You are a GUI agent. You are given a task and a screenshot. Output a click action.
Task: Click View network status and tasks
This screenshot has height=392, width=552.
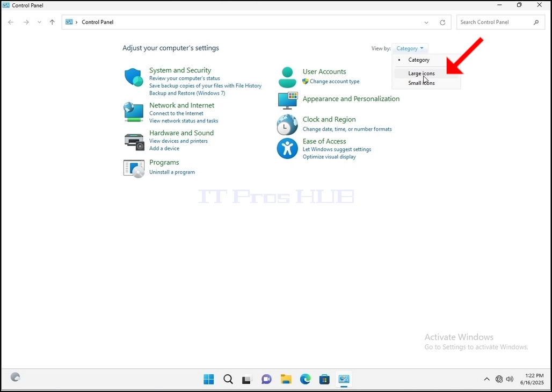point(184,121)
